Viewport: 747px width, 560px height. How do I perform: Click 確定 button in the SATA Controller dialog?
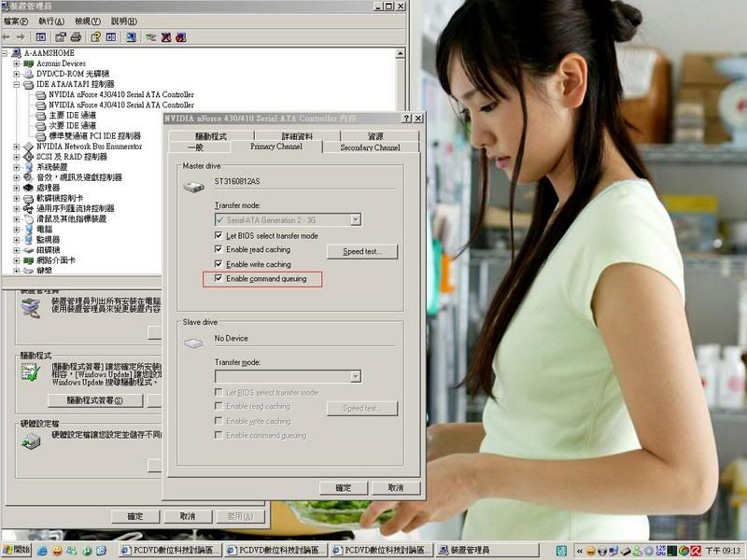(x=343, y=488)
